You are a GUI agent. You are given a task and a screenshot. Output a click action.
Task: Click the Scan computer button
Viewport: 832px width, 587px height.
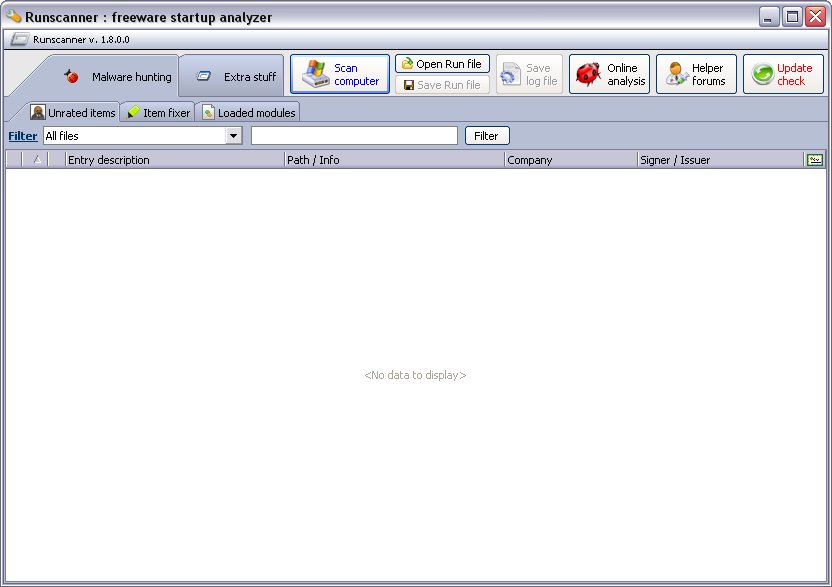click(340, 74)
